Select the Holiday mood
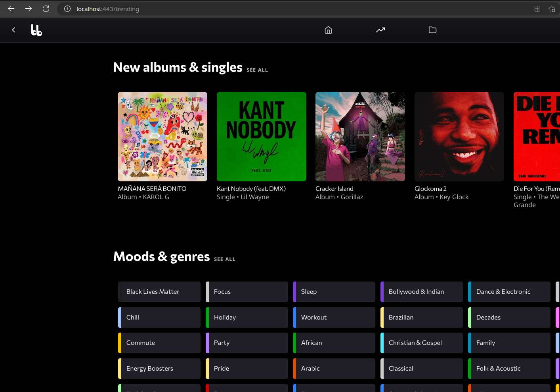This screenshot has width=560, height=392. click(247, 318)
